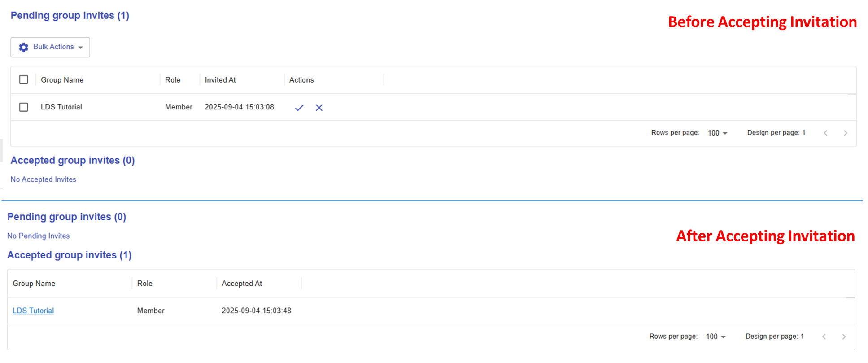The image size is (868, 363).
Task: Decline the LDS Tutorial invite with the X
Action: (x=319, y=108)
